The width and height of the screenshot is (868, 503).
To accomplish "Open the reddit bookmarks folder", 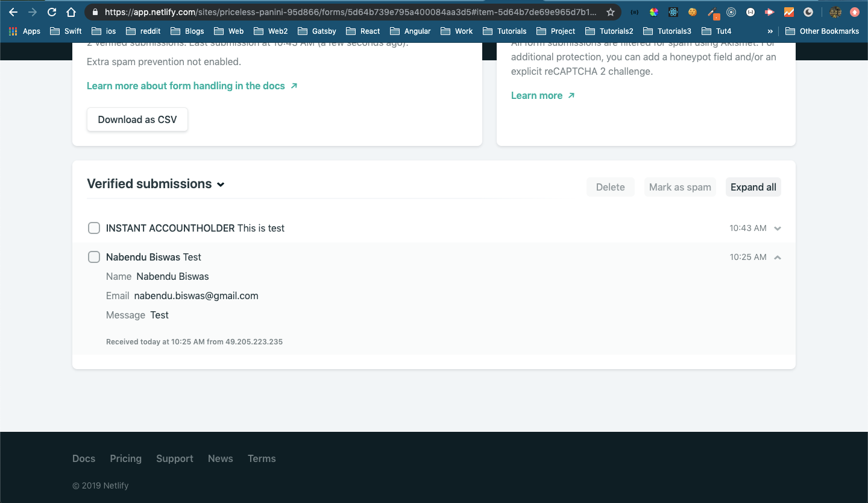I will [143, 31].
